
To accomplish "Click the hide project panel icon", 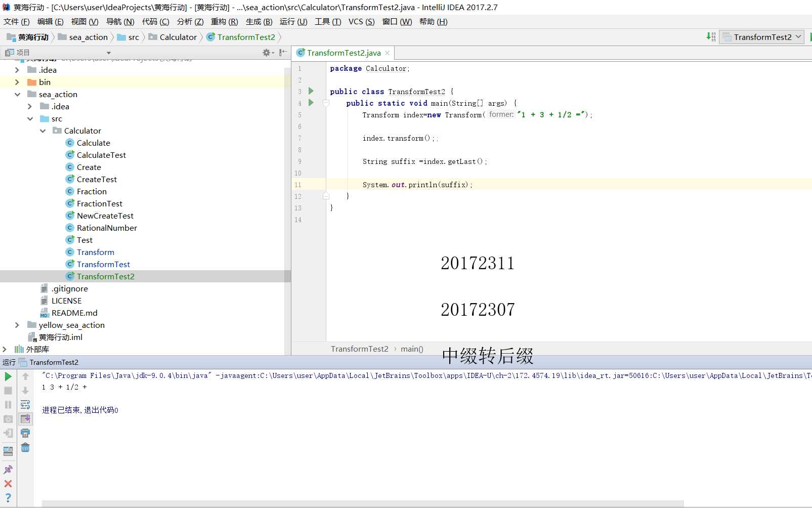I will [x=283, y=53].
